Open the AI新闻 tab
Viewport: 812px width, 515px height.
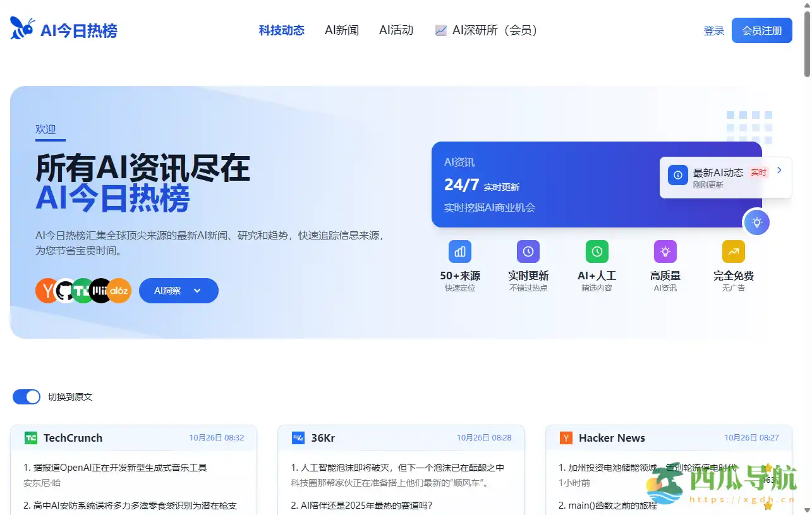[342, 30]
